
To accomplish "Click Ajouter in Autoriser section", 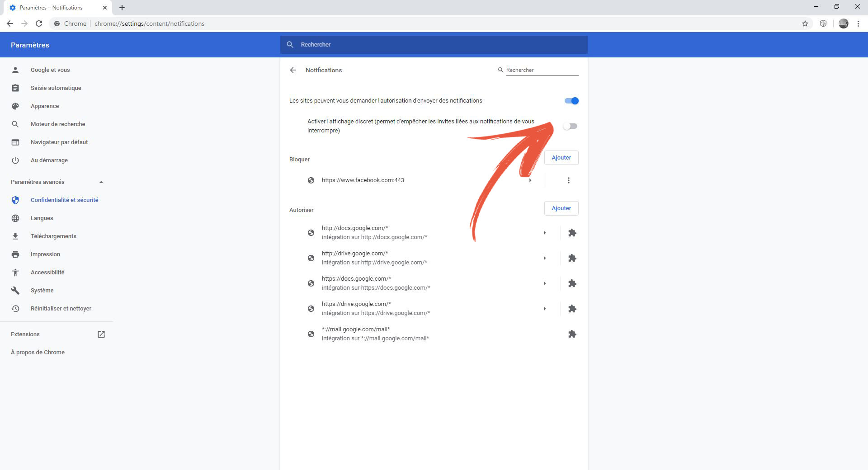I will coord(561,208).
